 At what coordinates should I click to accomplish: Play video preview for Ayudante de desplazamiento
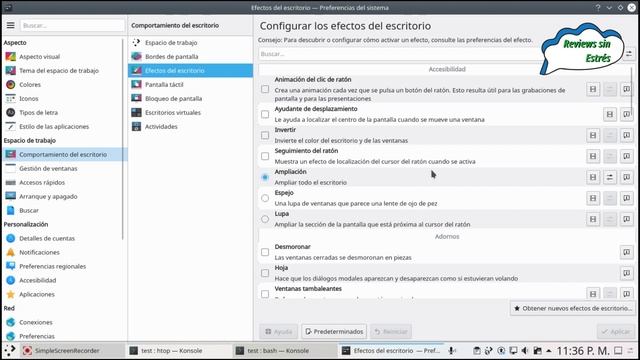[x=610, y=114]
